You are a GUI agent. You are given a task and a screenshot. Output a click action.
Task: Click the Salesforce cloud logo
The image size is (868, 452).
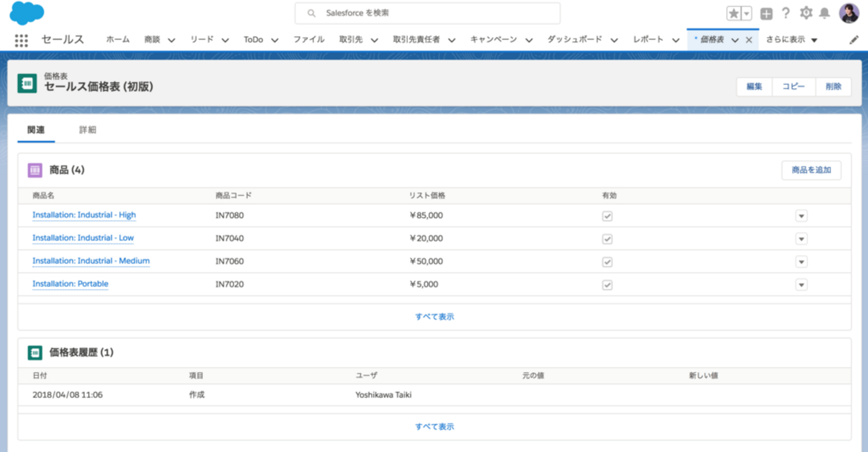click(27, 13)
